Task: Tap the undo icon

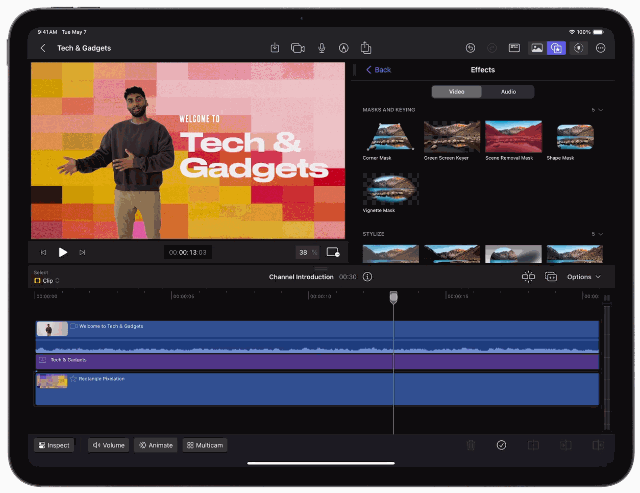Action: (470, 48)
